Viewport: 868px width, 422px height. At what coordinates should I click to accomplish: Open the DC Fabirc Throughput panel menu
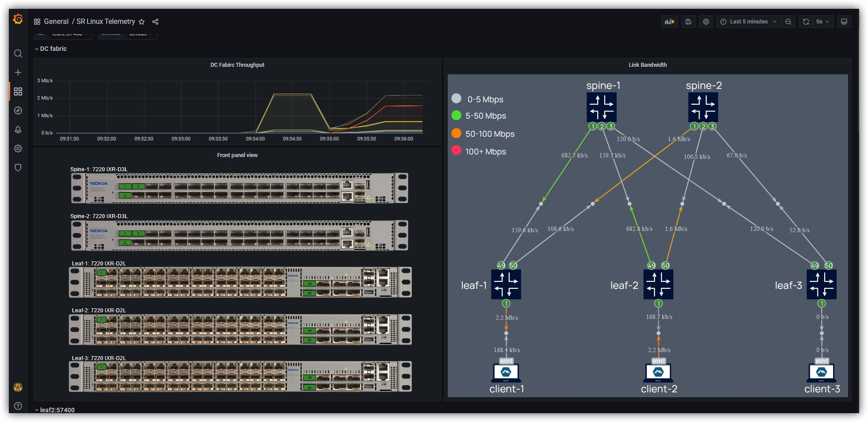(x=237, y=65)
